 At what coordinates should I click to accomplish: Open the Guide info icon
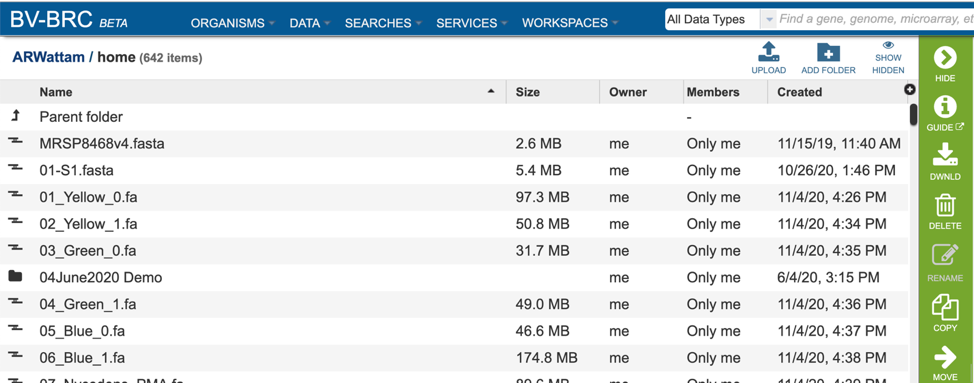(x=945, y=107)
